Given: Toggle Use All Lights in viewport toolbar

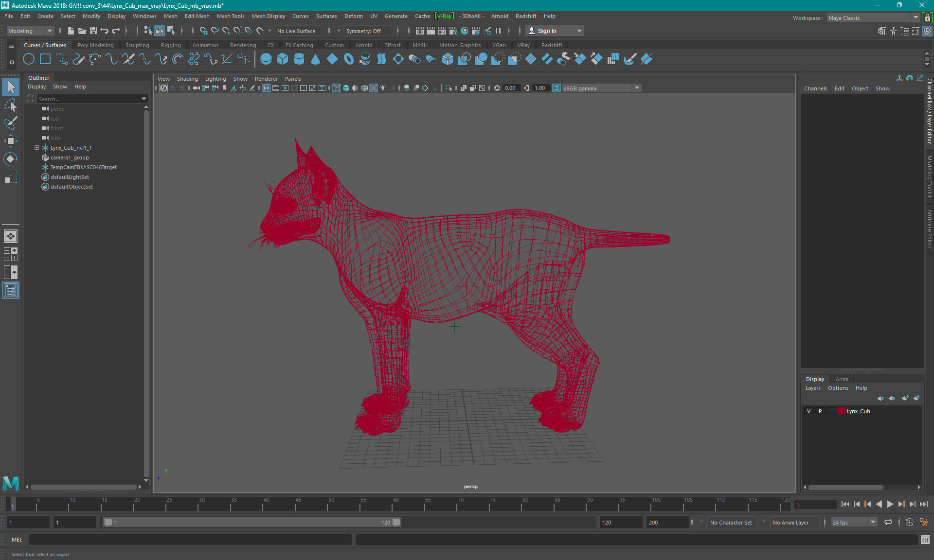Looking at the screenshot, I should 383,88.
